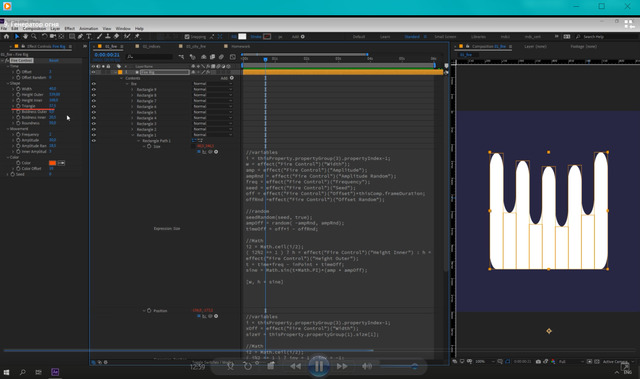Toggle visibility eye for Rectangle 9
This screenshot has height=379, width=640.
click(94, 89)
